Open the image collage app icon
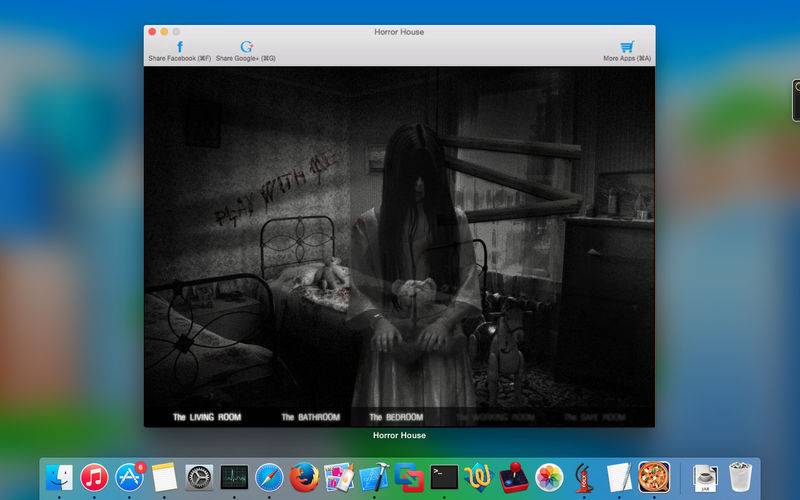Image resolution: width=800 pixels, height=500 pixels. click(339, 478)
